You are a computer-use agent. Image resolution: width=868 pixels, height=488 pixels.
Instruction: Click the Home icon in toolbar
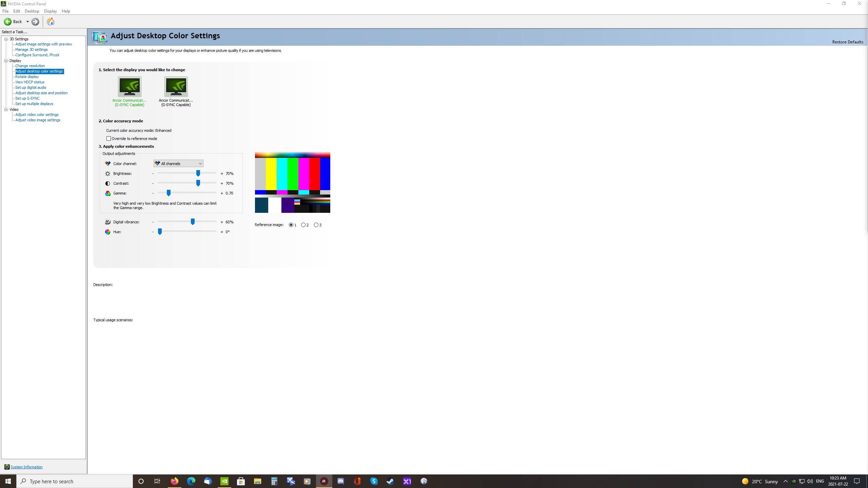click(51, 22)
